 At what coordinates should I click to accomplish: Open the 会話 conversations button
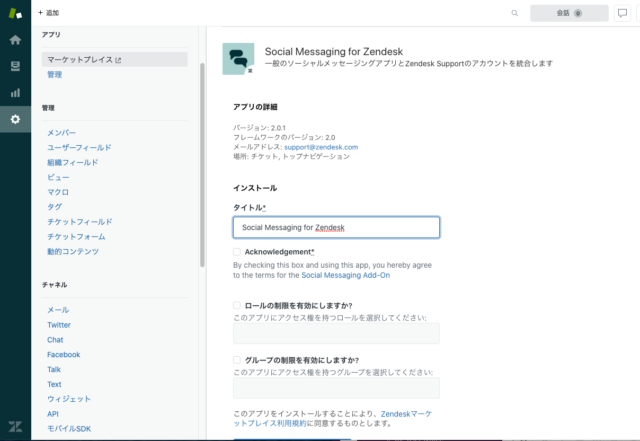coord(569,13)
